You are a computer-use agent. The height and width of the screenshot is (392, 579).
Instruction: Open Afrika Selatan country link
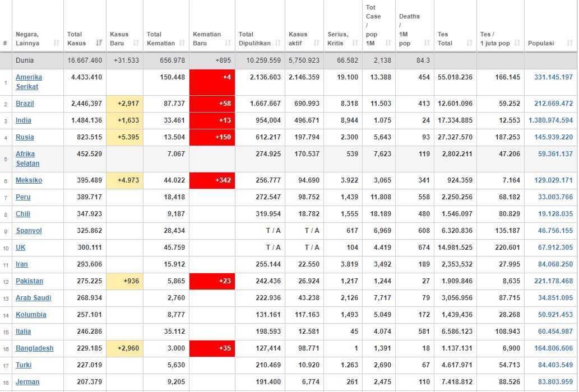pos(27,158)
